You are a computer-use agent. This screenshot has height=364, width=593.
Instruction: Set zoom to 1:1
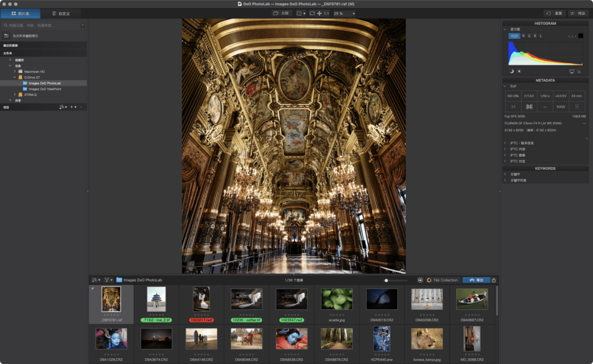click(x=327, y=13)
